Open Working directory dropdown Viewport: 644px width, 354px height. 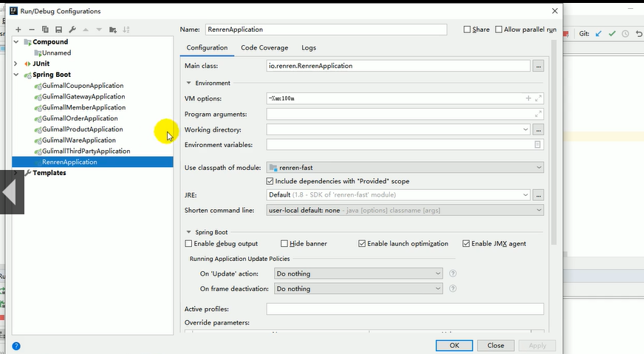[525, 129]
